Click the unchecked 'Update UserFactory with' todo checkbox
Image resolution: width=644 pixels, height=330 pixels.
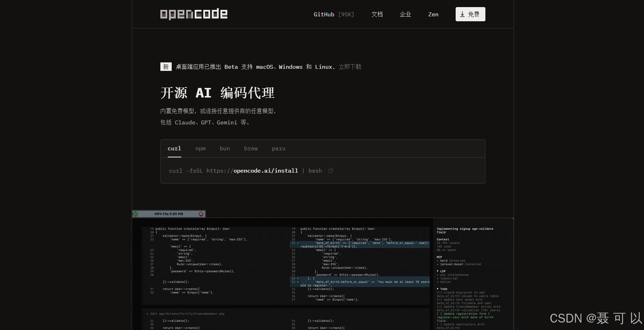pos(439,325)
